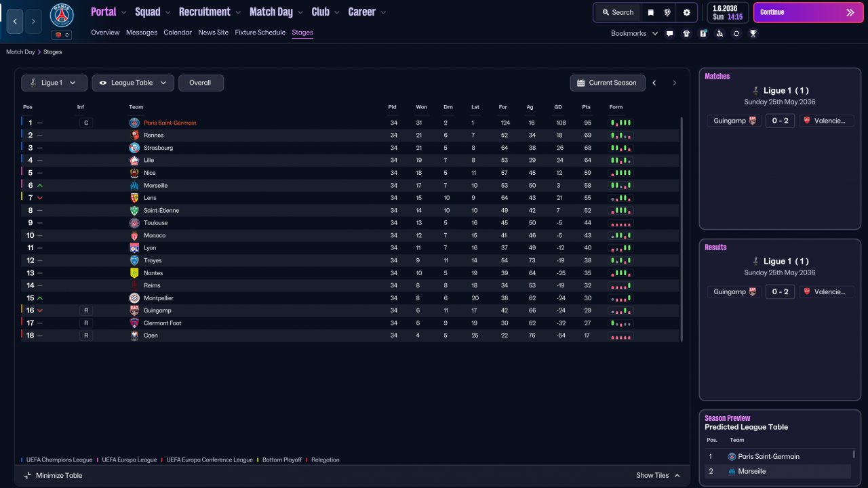Click the Lens club badge

click(134, 198)
